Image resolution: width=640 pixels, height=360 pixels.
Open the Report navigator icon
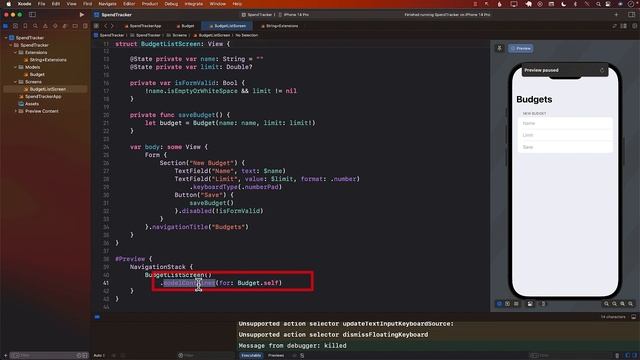click(x=85, y=26)
